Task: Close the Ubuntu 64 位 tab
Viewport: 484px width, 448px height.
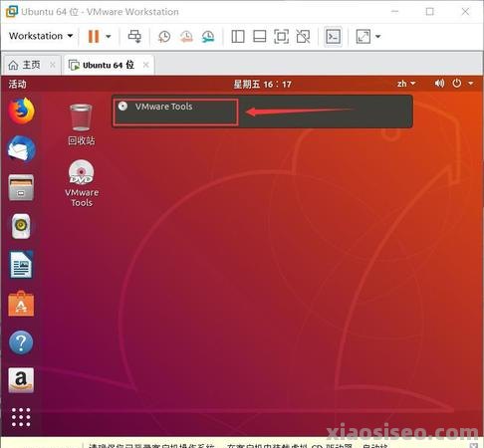Action: click(x=145, y=65)
